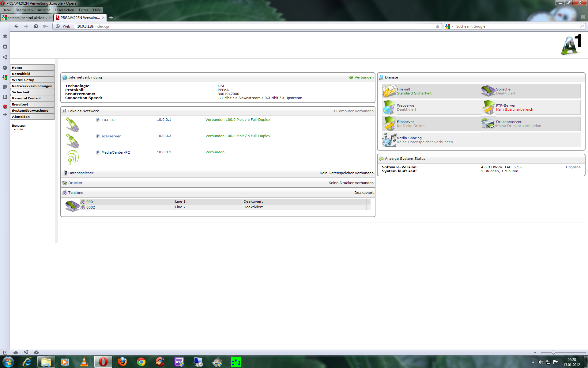Image resolution: width=588 pixels, height=368 pixels.
Task: Click Opera sidebar bookmarks star icon
Action: (x=5, y=36)
